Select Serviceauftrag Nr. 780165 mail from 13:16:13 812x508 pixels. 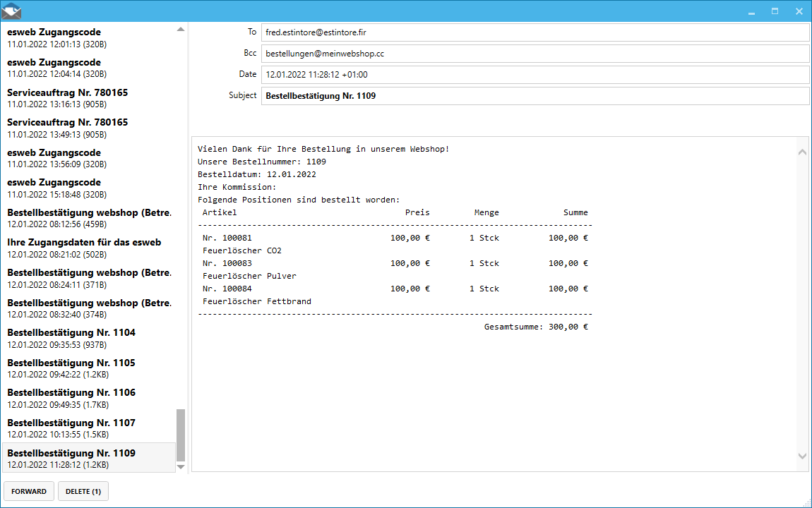coord(89,98)
